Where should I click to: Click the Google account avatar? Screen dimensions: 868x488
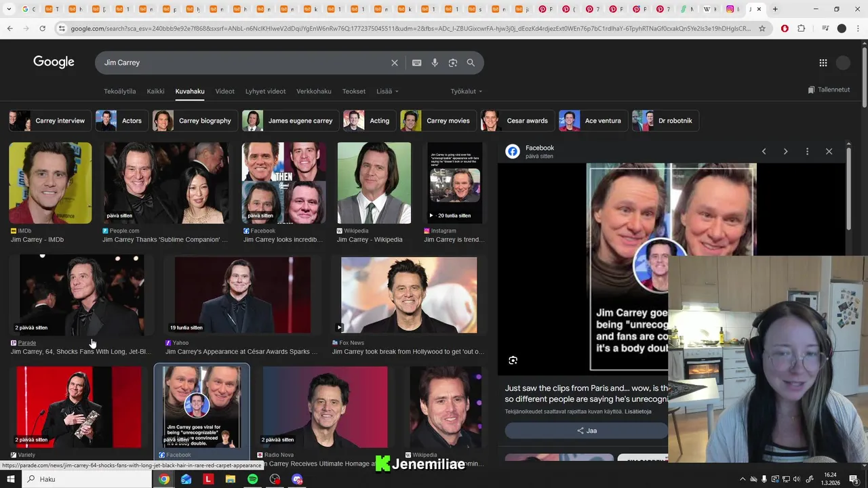click(x=844, y=62)
